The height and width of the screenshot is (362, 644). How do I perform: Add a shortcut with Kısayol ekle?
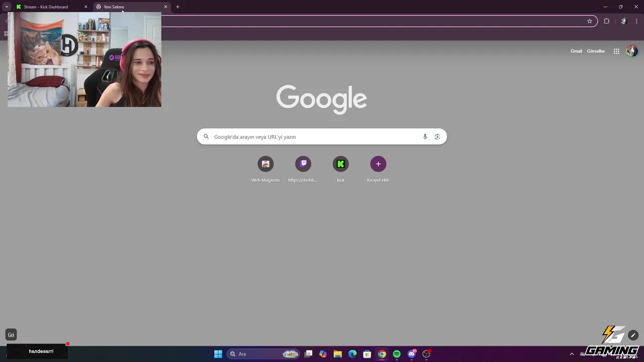click(378, 169)
